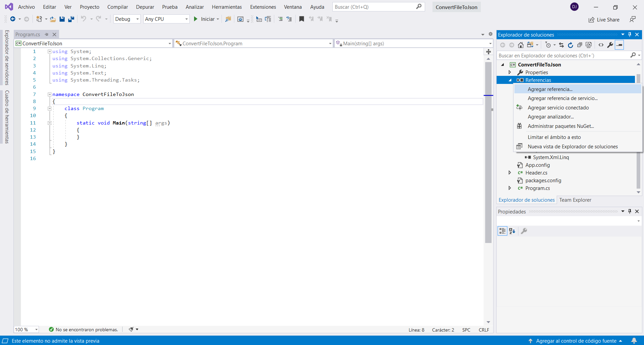Expand the Header.cs tree node
The image size is (644, 345).
pos(510,172)
